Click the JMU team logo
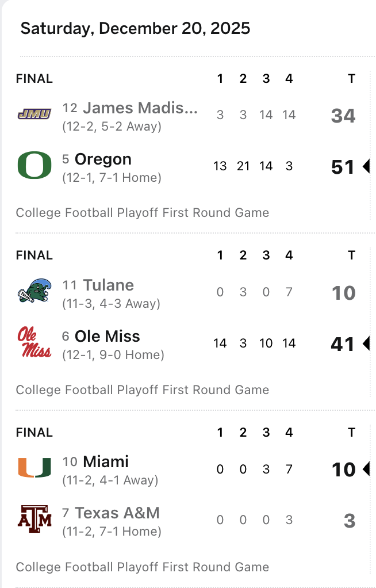This screenshot has width=376, height=588. tap(34, 114)
